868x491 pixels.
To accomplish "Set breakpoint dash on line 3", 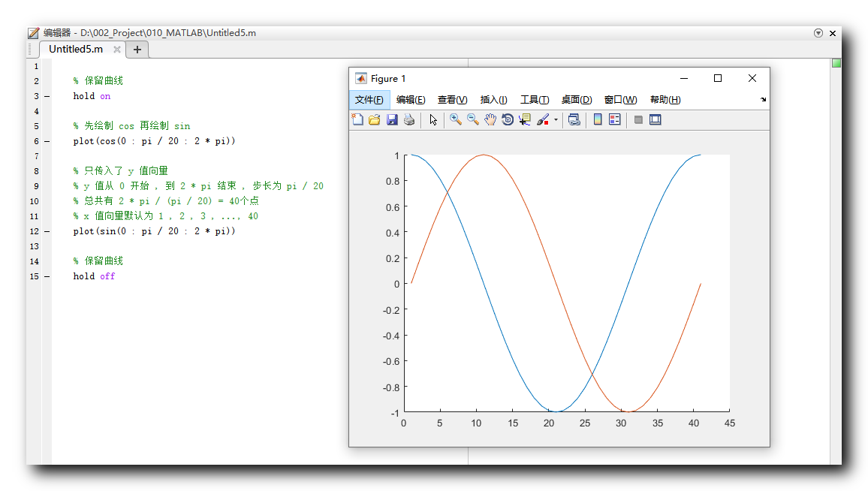I will (47, 96).
